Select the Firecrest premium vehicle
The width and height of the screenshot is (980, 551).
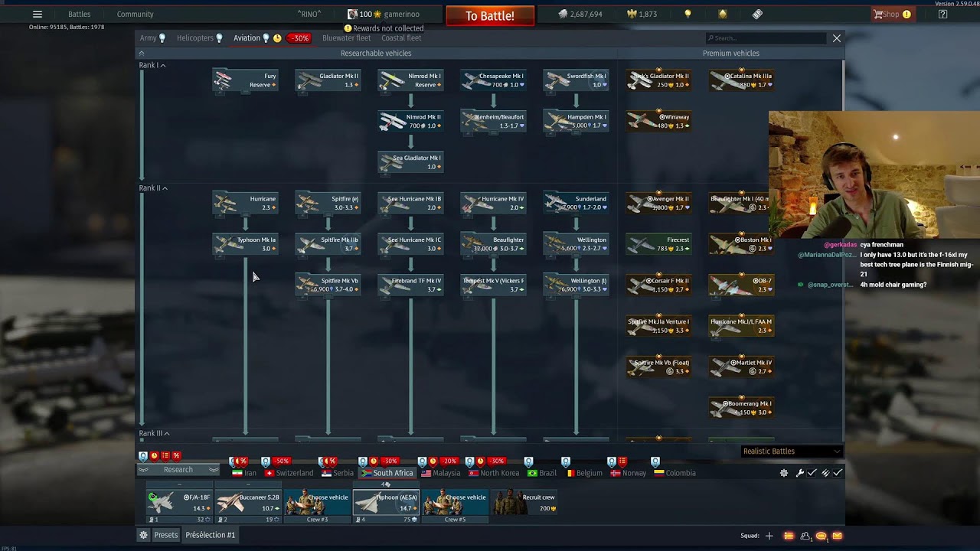(658, 244)
